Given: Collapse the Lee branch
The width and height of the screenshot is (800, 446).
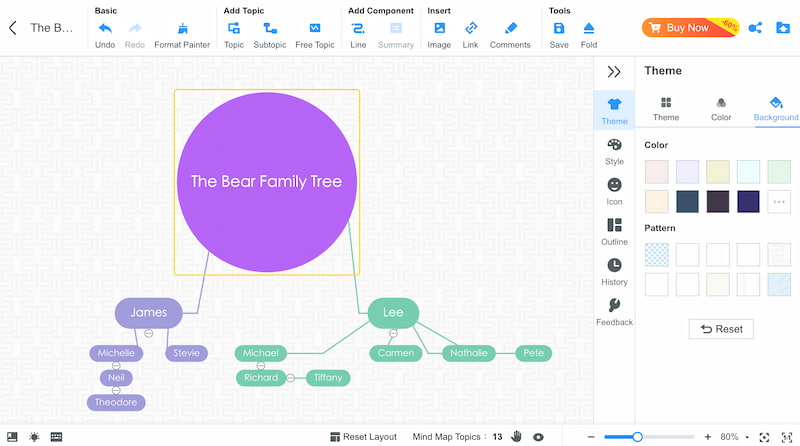Looking at the screenshot, I should pos(393,333).
